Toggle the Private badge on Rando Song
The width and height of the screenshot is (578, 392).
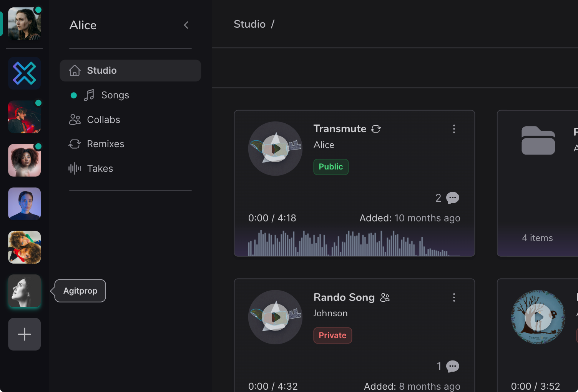point(332,335)
